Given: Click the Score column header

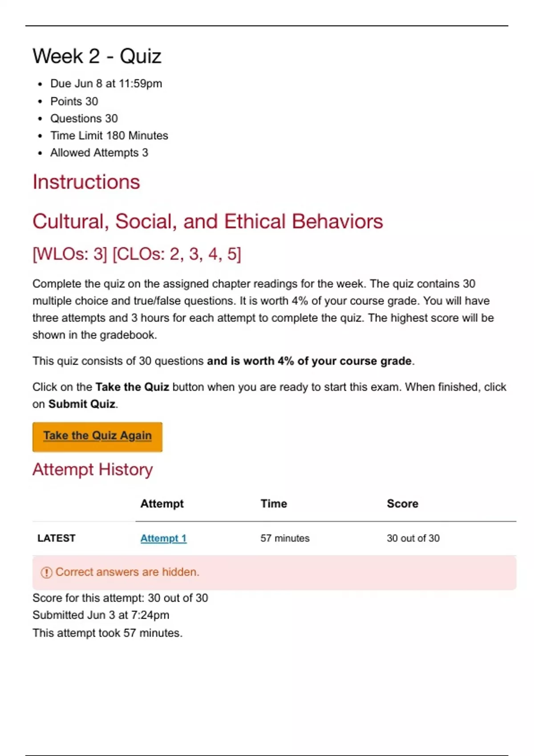Looking at the screenshot, I should click(402, 504).
